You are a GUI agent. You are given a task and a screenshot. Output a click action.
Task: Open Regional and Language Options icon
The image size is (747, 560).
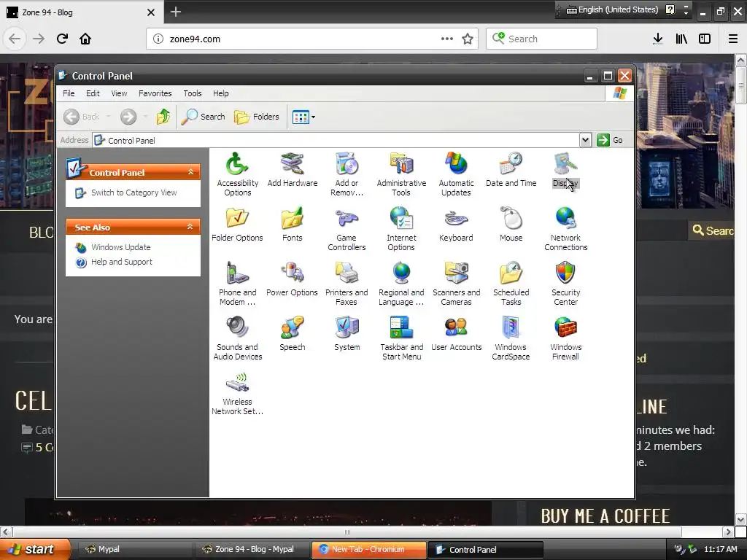(401, 283)
